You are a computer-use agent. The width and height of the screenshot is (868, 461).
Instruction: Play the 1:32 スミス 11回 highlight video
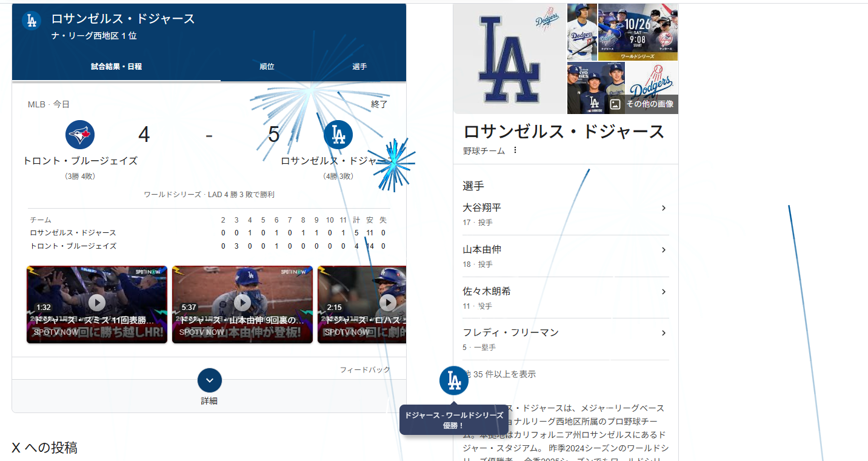click(97, 303)
